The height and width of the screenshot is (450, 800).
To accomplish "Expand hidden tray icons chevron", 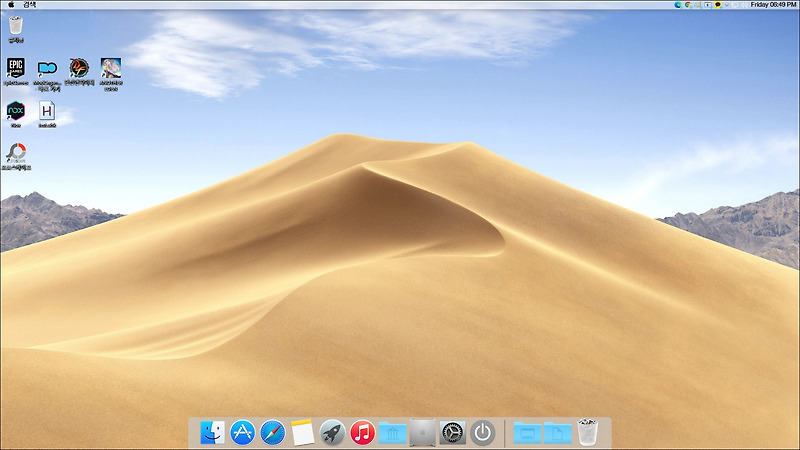I will tap(727, 5).
